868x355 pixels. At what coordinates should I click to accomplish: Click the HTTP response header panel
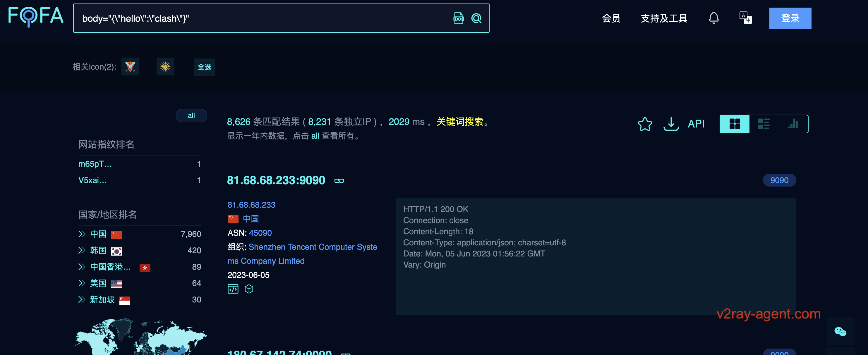tap(596, 256)
